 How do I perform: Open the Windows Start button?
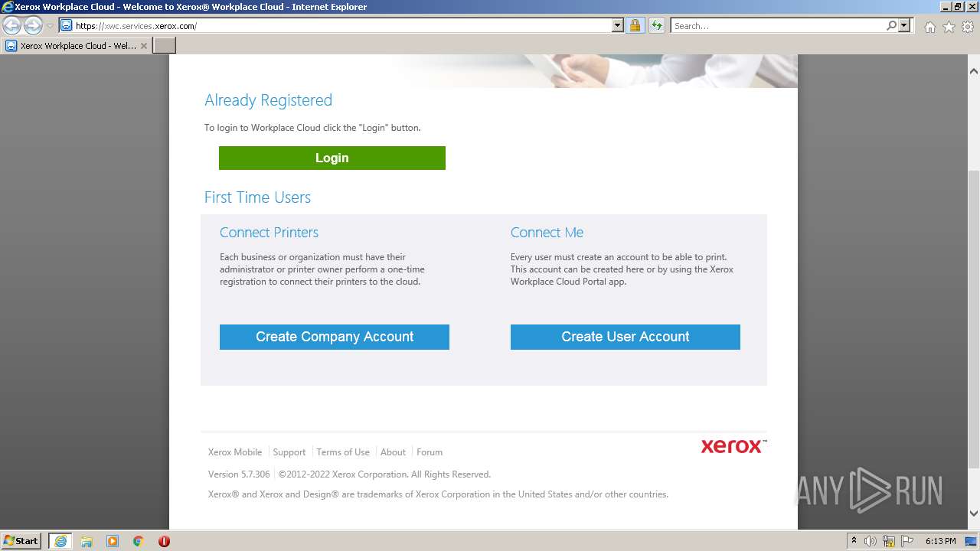21,541
